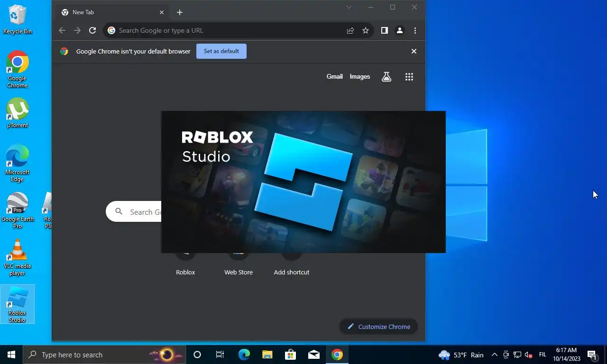Screen dimensions: 607x364
Task: Select the New Tab tab
Action: pyautogui.click(x=111, y=12)
